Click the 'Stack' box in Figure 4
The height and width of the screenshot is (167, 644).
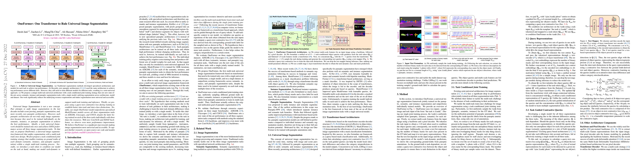click(614, 26)
